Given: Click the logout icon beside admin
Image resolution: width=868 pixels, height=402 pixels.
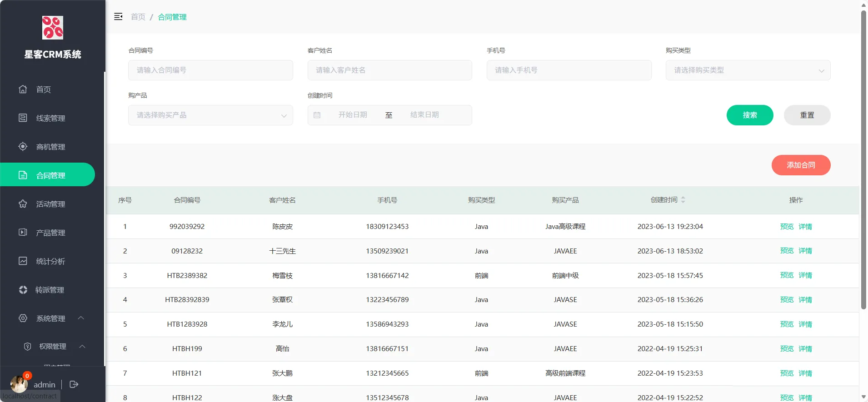Looking at the screenshot, I should pyautogui.click(x=74, y=384).
